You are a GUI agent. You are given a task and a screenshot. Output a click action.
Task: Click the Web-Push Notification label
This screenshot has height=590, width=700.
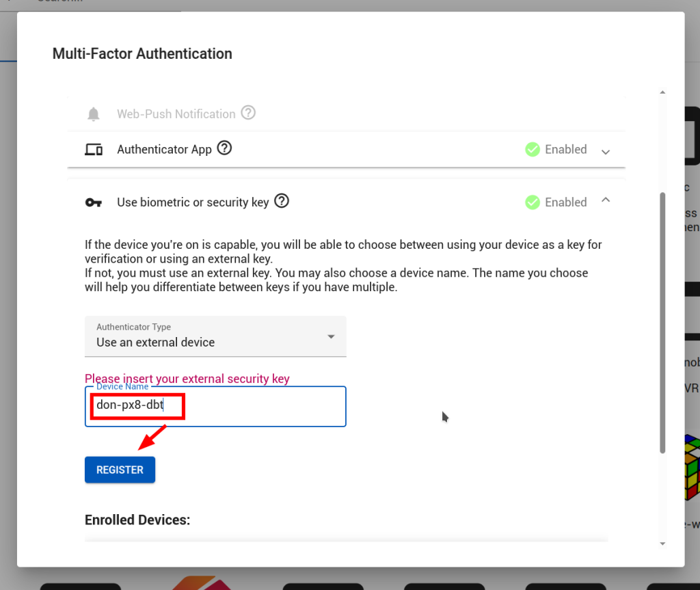[176, 114]
